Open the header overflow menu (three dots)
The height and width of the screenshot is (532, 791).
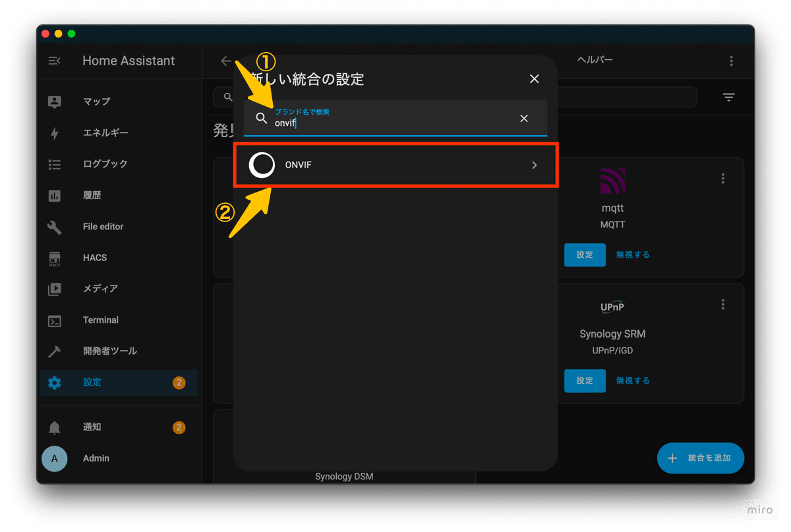(731, 61)
